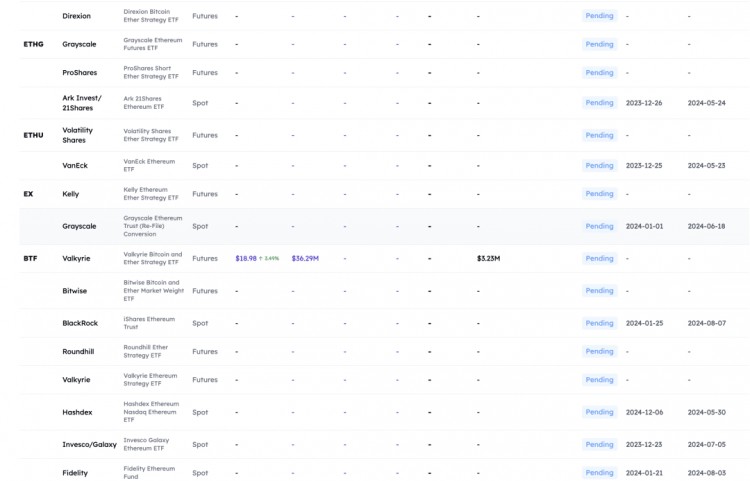Open Ark 21Shares Ethereum ETF

click(143, 103)
